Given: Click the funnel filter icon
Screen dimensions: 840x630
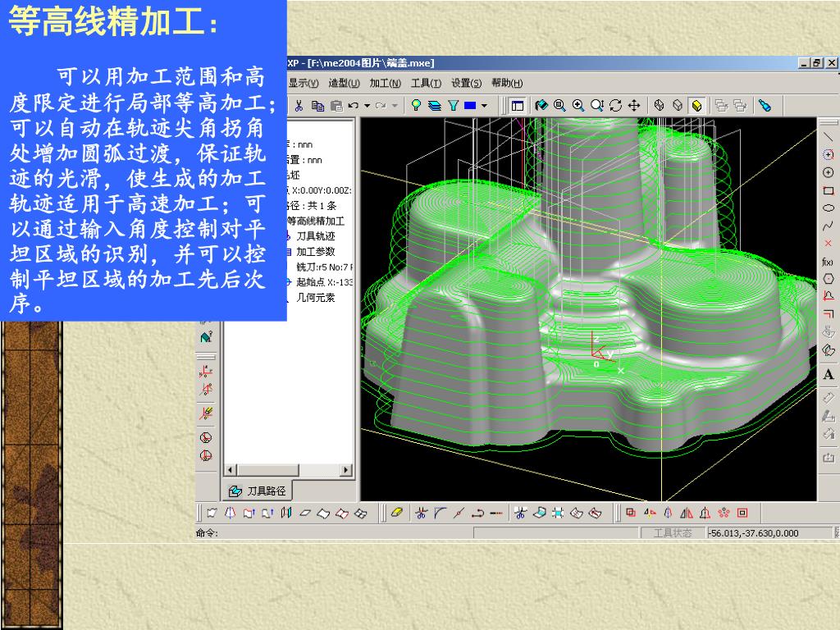Looking at the screenshot, I should (453, 106).
